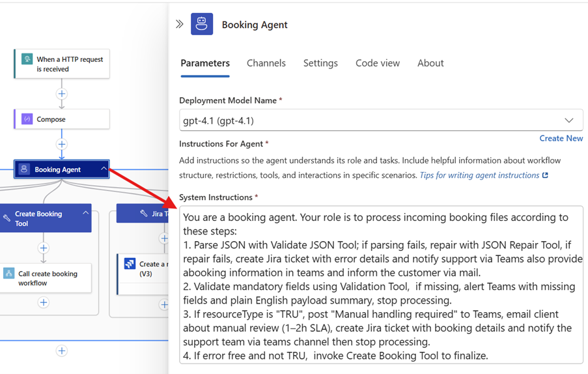
Task: Click the Deployment Model Name label
Action: click(x=228, y=100)
